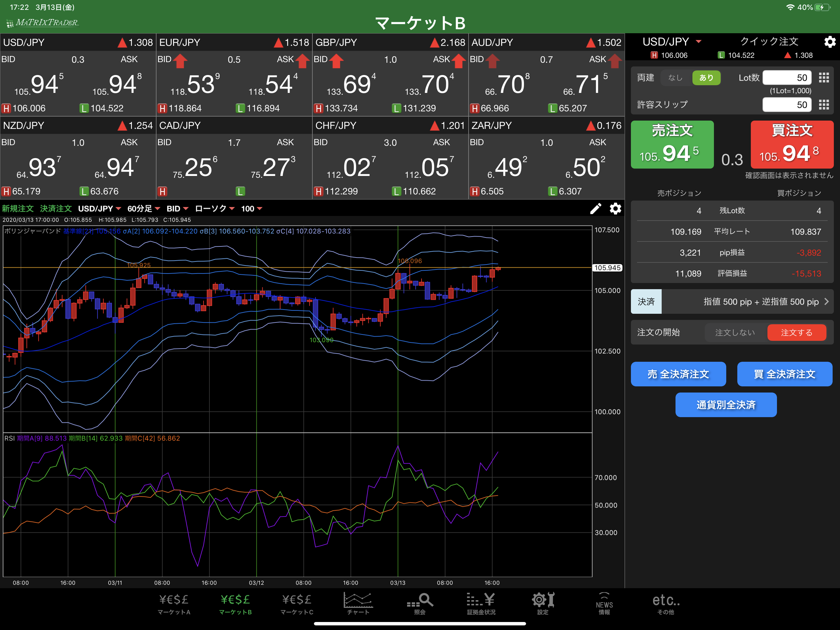This screenshot has height=630, width=840.
Task: Open the ローソク chart type dropdown
Action: point(215,209)
